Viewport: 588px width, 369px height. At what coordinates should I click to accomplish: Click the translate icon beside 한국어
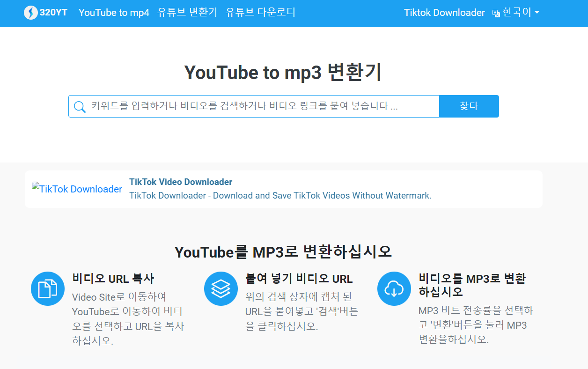pos(495,14)
